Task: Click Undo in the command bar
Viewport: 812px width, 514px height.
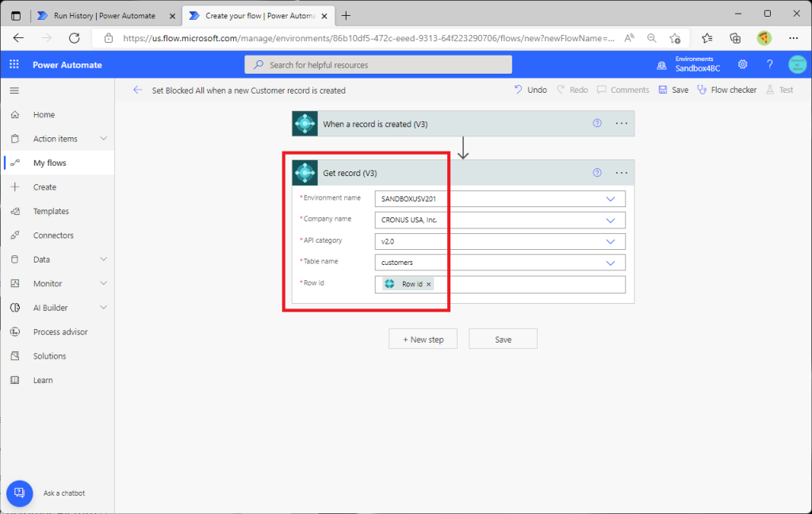Action: pos(530,90)
